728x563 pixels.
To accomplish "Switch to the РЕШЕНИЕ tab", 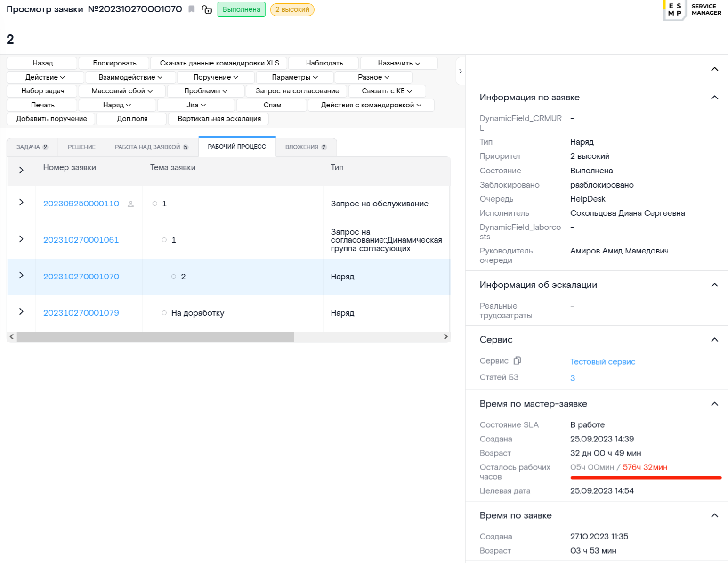I will coord(81,147).
